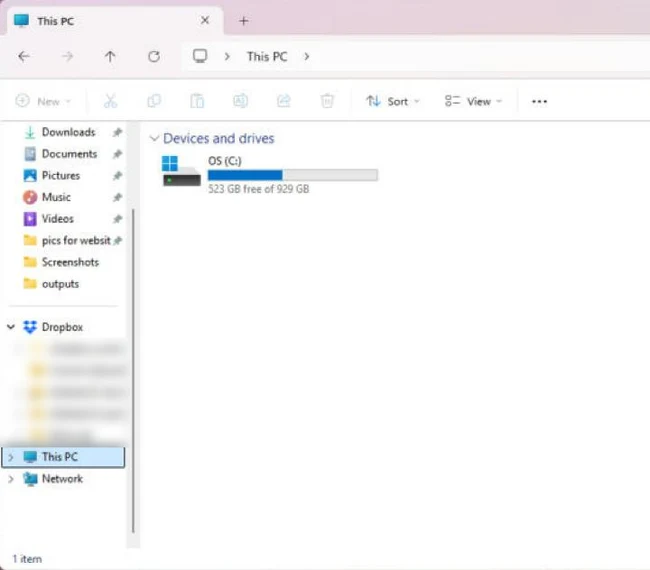Screen dimensions: 650x570
Task: Click the Devices and drives heading
Action: pos(218,138)
